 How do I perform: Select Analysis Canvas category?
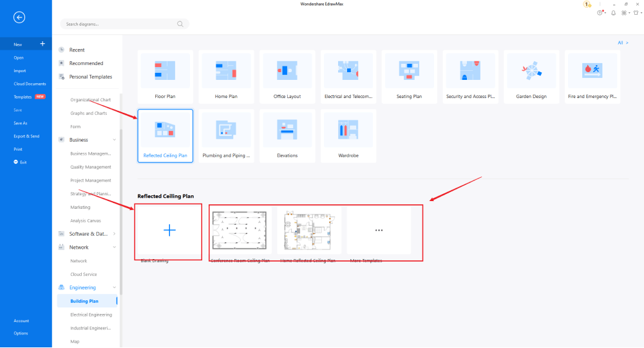(x=86, y=220)
